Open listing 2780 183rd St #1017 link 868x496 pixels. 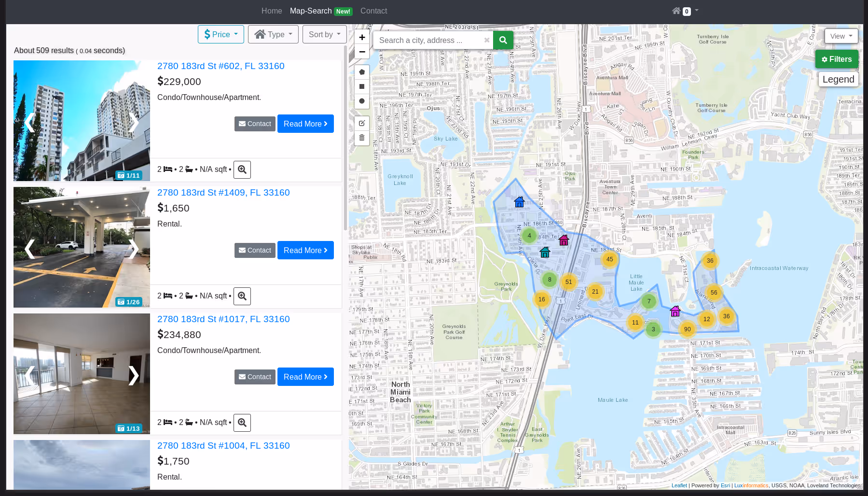[x=223, y=319]
